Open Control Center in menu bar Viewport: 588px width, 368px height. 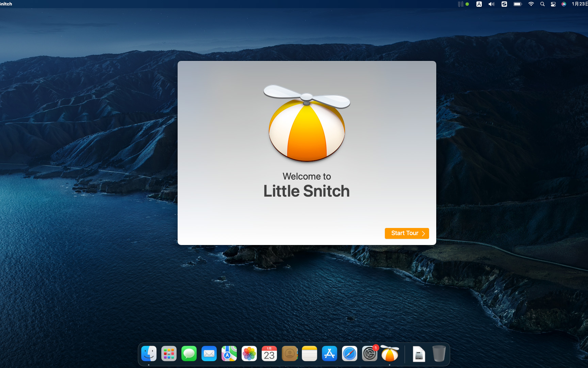(x=553, y=4)
